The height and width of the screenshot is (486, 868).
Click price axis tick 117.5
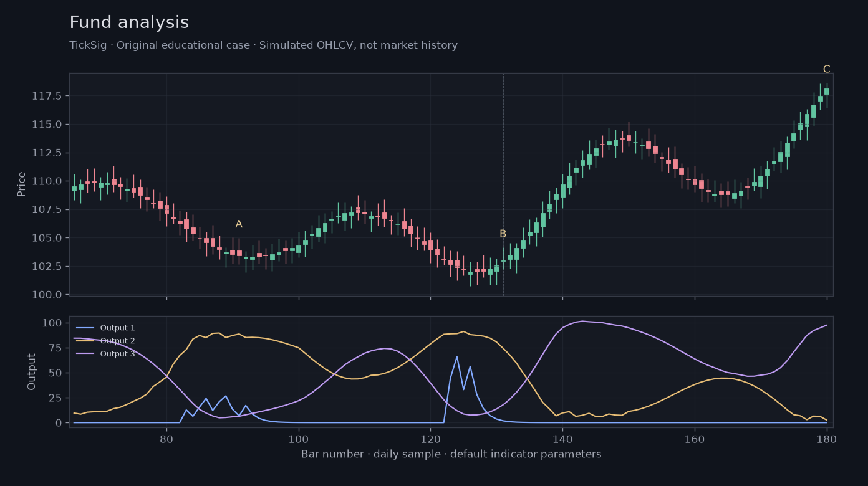point(47,96)
